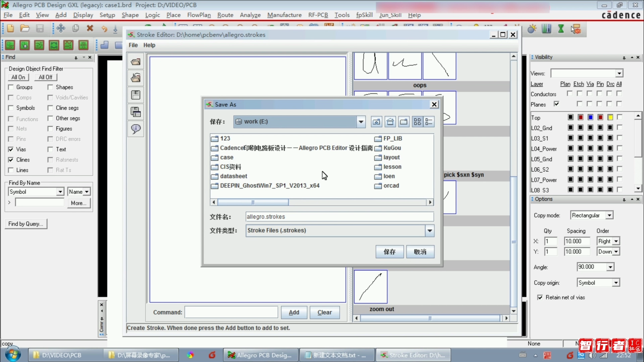Uncheck the Vias checkbox in Find filter
The height and width of the screenshot is (362, 644).
click(11, 149)
